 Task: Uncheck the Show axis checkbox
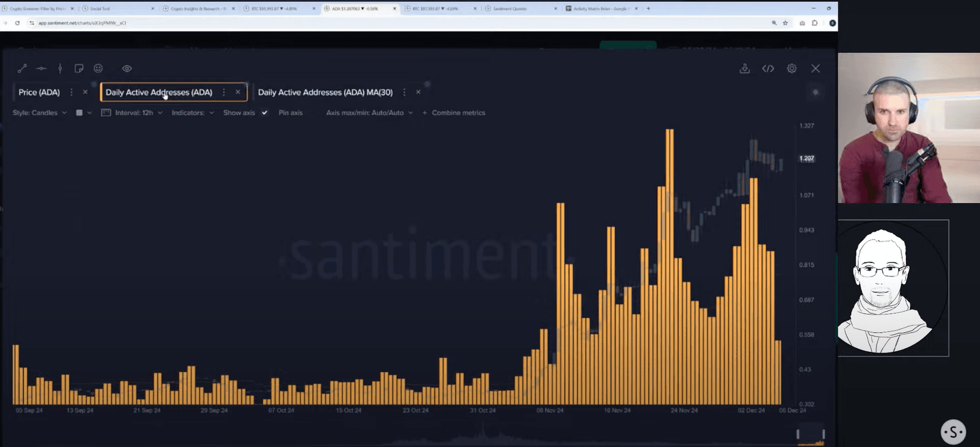(265, 112)
